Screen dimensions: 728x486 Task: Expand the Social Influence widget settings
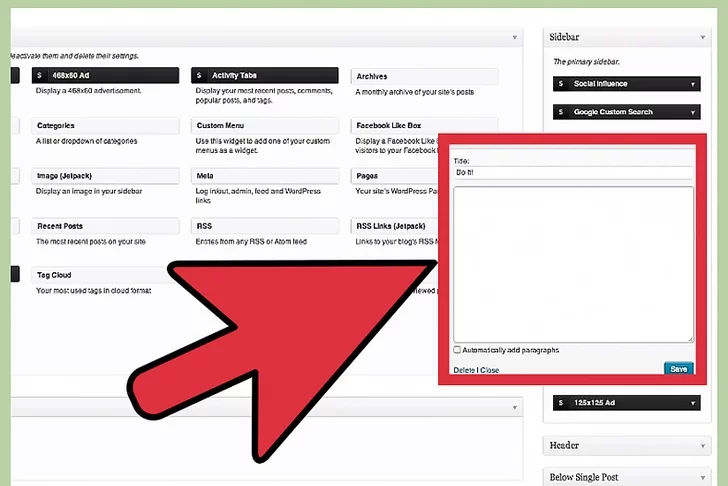click(x=693, y=85)
